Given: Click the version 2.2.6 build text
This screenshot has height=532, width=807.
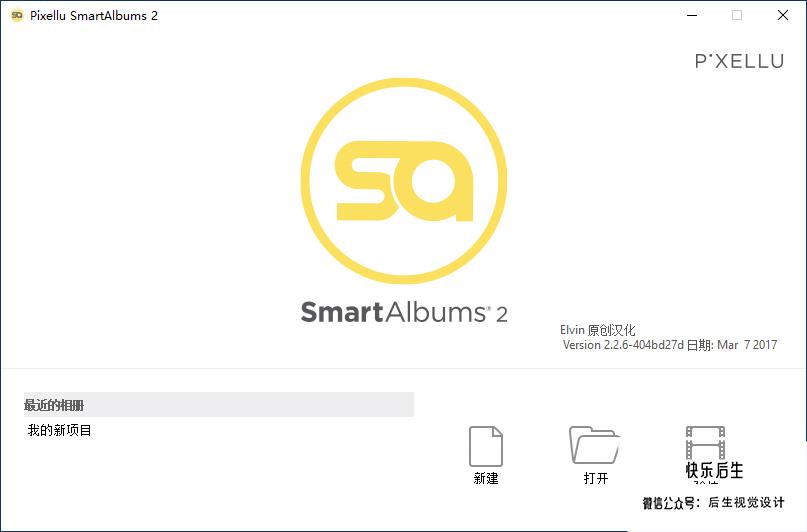Looking at the screenshot, I should tap(670, 345).
